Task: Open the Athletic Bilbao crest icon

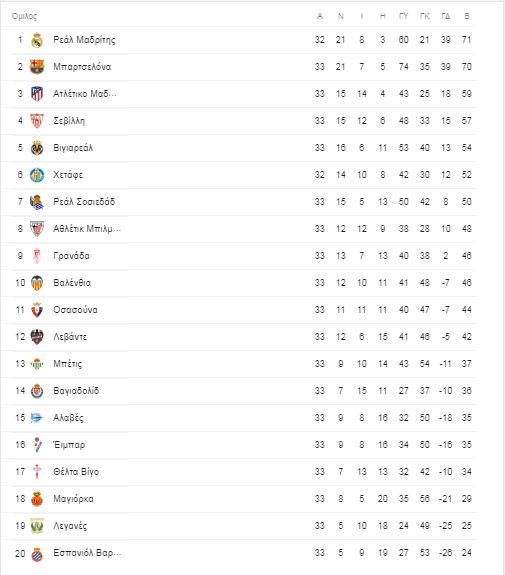Action: point(37,229)
